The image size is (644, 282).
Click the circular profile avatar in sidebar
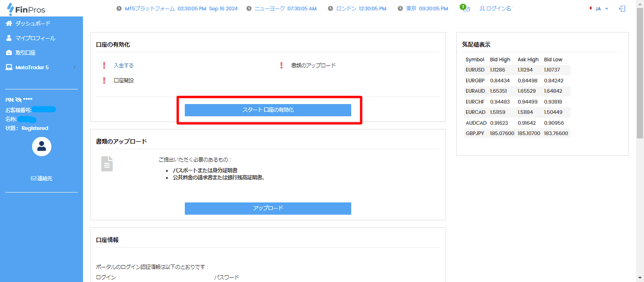tap(41, 146)
